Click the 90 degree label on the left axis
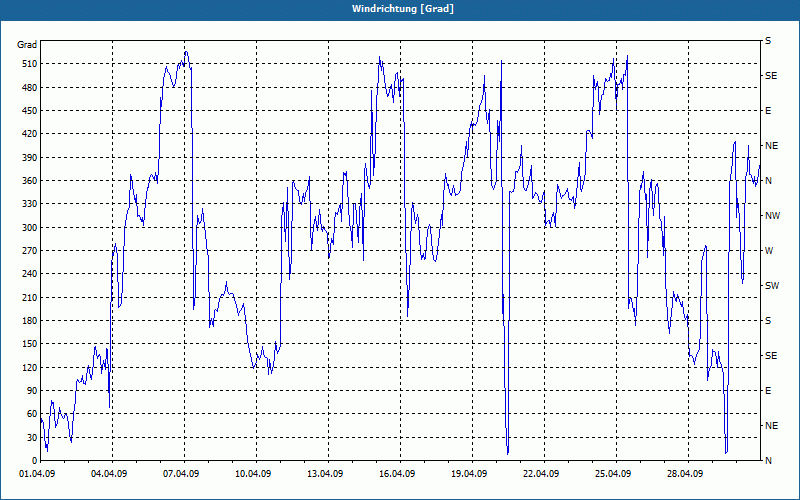800x500 pixels. tap(32, 391)
